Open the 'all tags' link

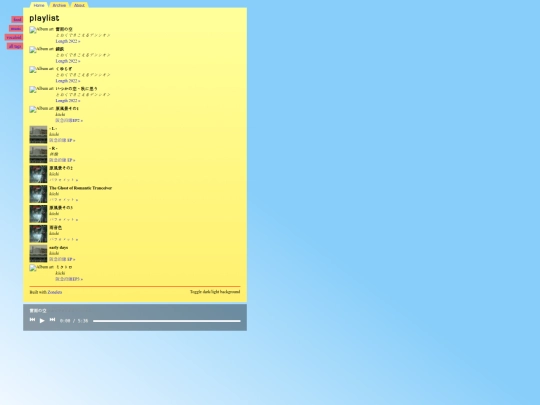click(15, 46)
